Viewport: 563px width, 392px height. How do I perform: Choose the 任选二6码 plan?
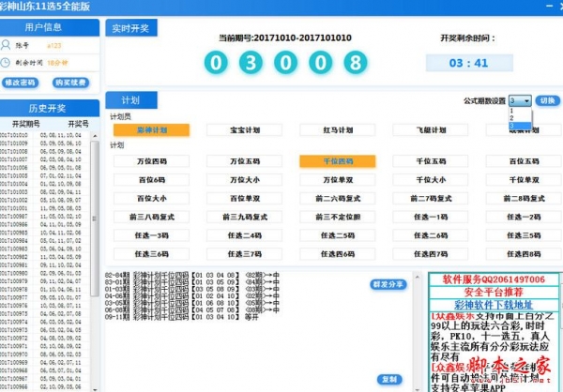431,235
